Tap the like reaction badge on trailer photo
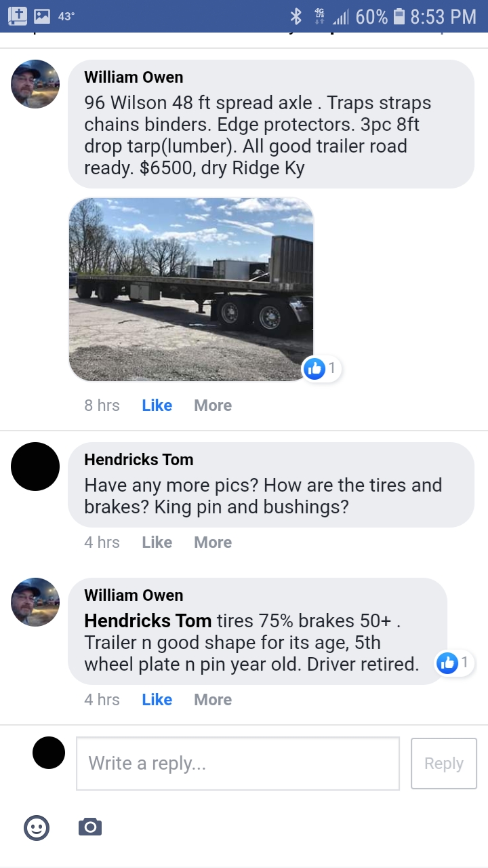The width and height of the screenshot is (488, 868). (x=321, y=369)
